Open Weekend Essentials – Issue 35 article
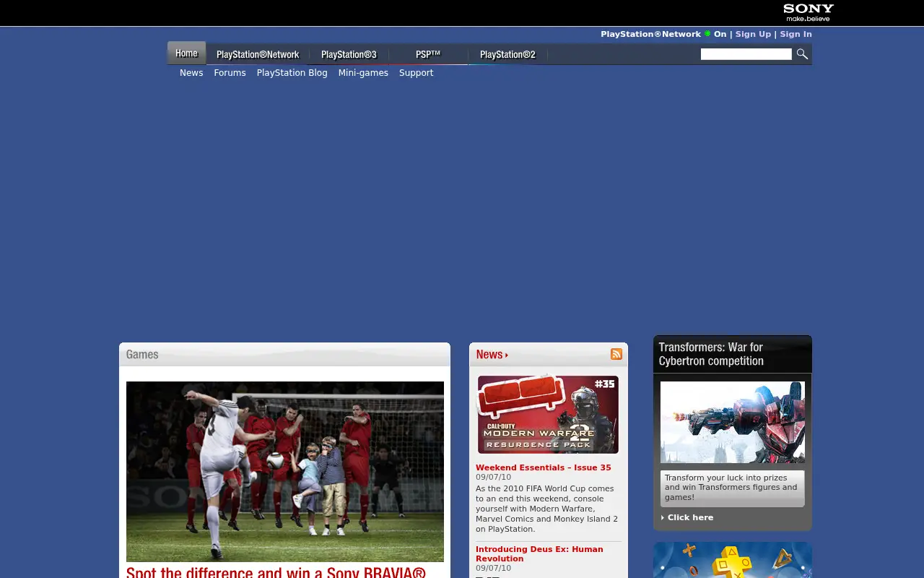Screen dimensions: 924x578 (543, 467)
